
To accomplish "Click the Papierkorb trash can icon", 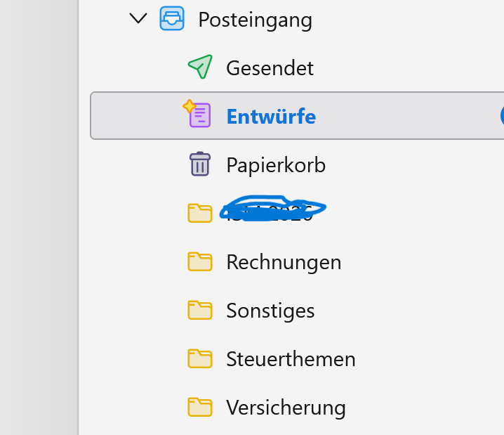I will (x=200, y=164).
